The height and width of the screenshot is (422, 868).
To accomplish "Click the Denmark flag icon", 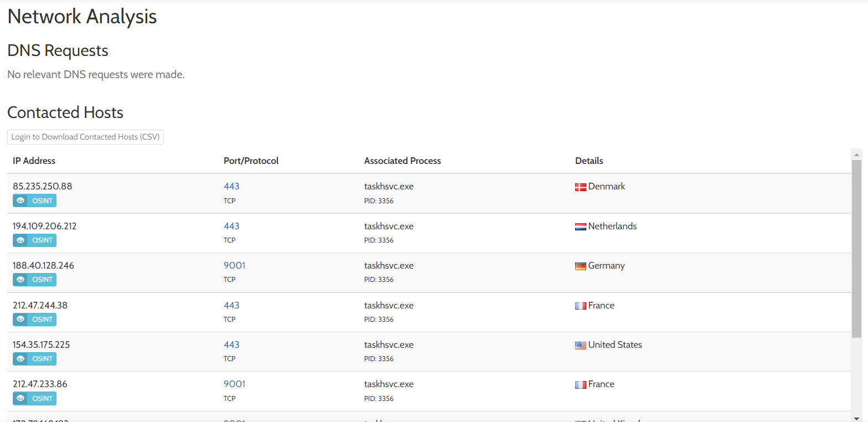I will (x=580, y=187).
